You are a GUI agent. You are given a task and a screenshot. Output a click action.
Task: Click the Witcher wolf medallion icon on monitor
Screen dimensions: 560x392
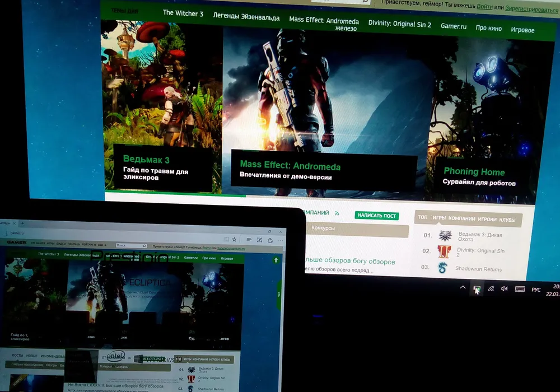point(445,236)
